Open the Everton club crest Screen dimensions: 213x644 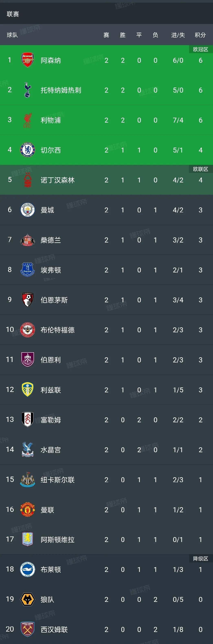pos(27,270)
